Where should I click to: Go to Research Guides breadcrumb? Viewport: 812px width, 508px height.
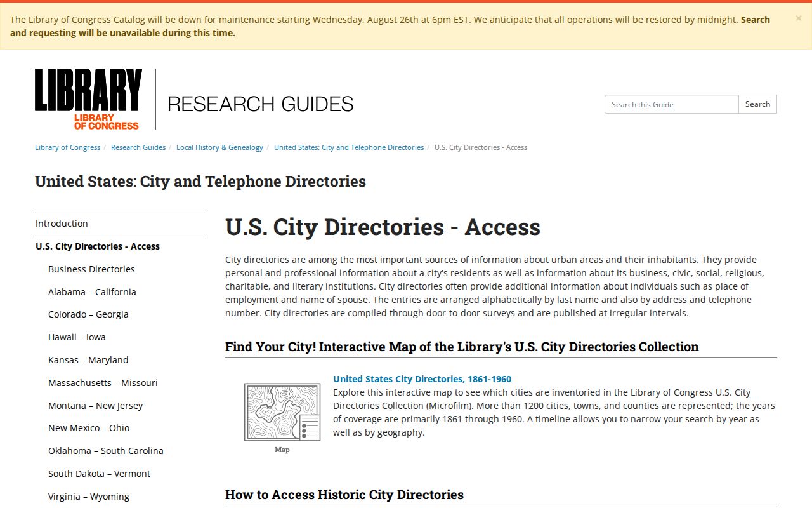tap(138, 147)
